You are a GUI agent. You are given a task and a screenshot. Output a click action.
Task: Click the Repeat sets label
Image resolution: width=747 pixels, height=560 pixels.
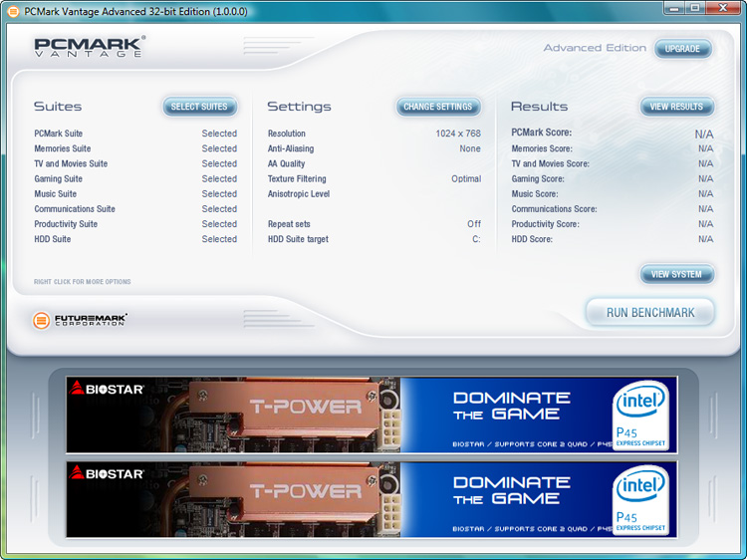point(289,224)
